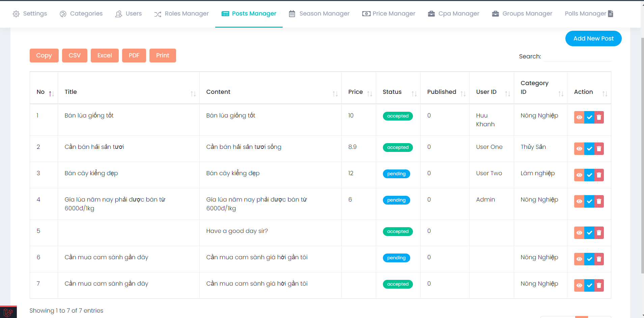Screen dimensions: 644x318
Task: Show the post 'Have a good day sir?'
Action: [x=580, y=233]
